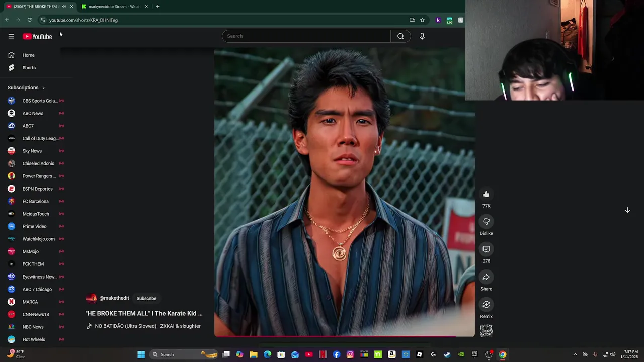Open WatchMojo.com channel
The width and height of the screenshot is (644, 362).
pos(35,239)
